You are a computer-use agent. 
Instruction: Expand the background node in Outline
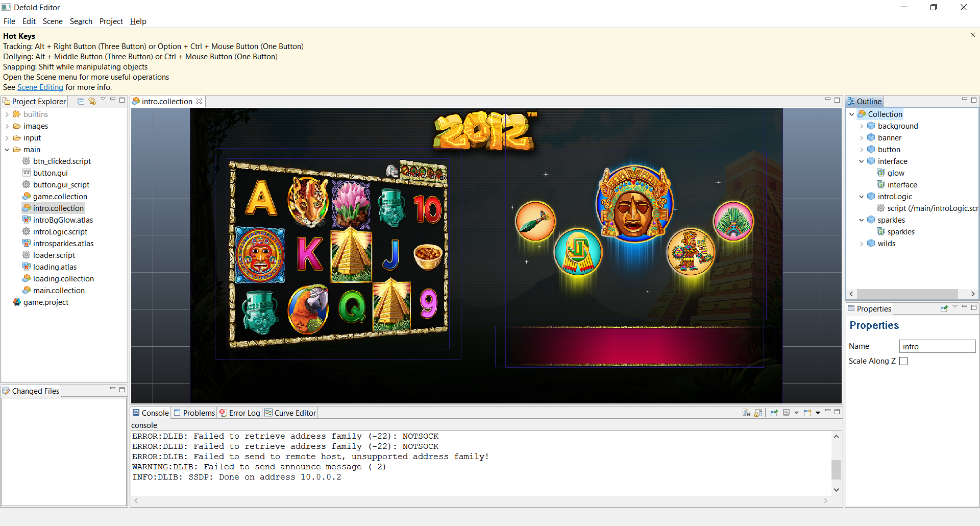tap(862, 126)
